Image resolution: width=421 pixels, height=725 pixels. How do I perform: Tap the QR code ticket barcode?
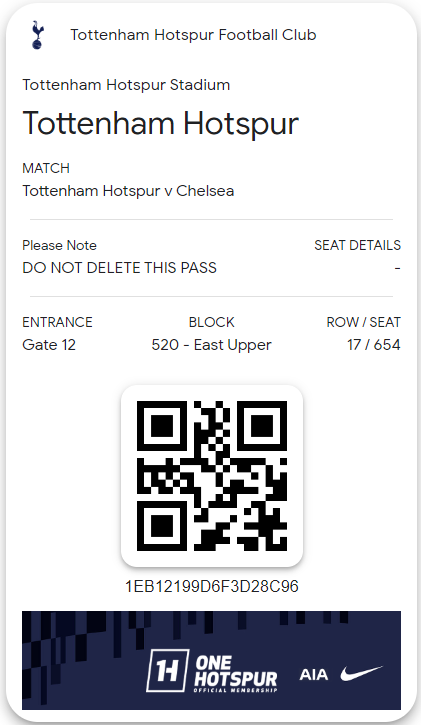212,476
